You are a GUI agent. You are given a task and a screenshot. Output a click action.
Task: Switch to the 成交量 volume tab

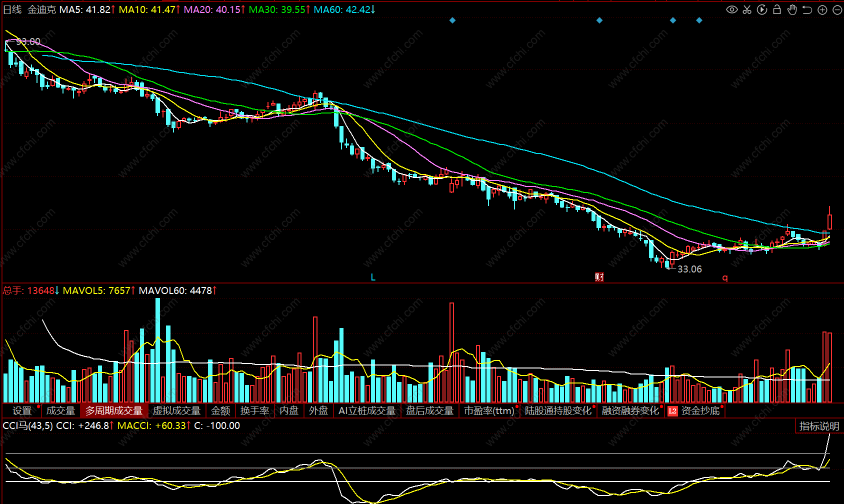(60, 410)
